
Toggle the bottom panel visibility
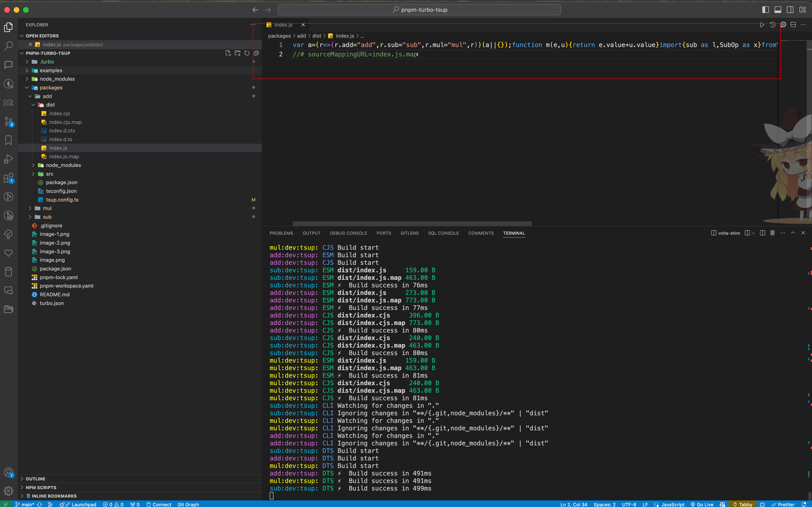pos(778,10)
